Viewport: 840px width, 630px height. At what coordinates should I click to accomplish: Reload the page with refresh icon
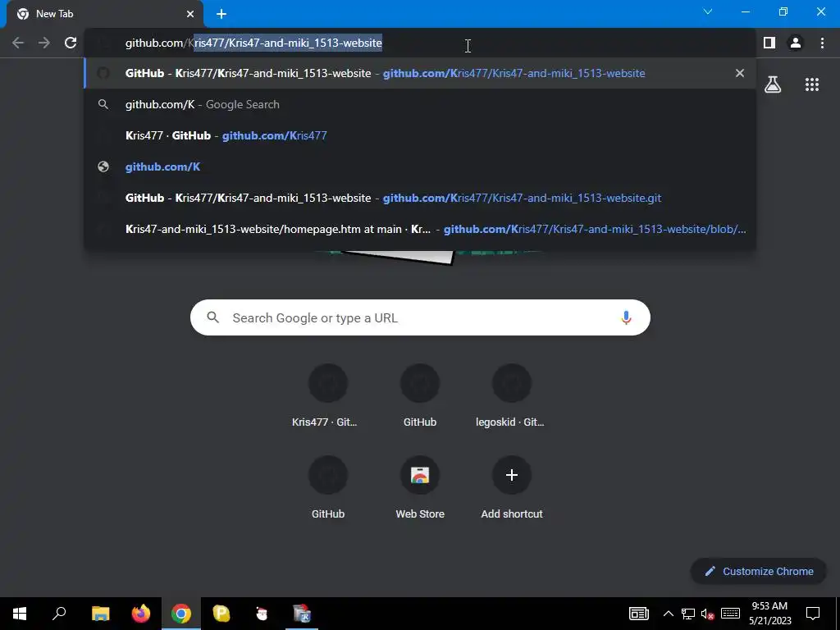(71, 43)
